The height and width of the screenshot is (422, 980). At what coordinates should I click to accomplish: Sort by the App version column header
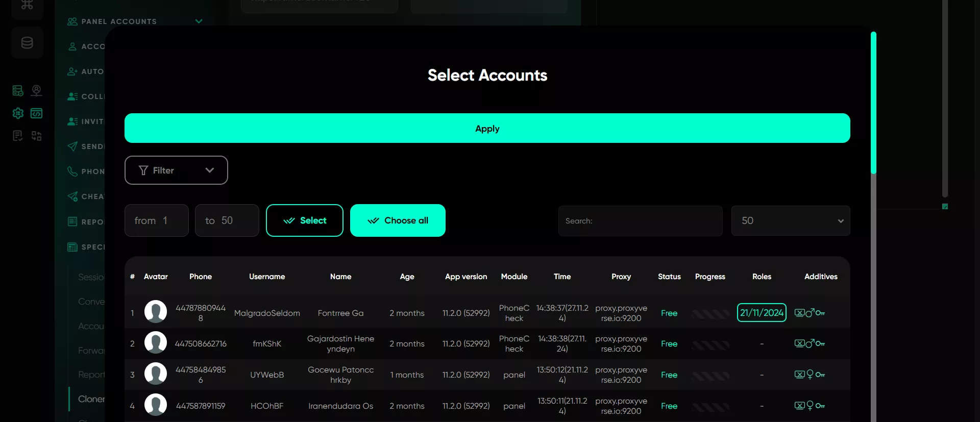[x=466, y=277]
